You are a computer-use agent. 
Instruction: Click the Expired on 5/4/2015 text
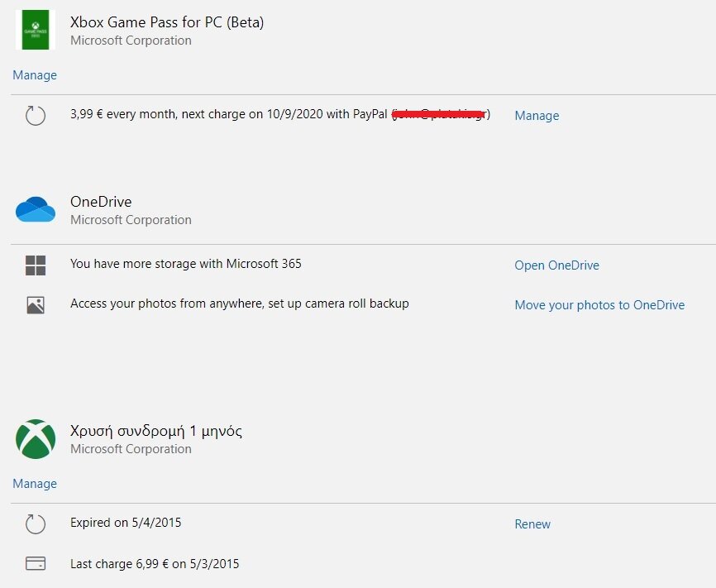coord(126,523)
